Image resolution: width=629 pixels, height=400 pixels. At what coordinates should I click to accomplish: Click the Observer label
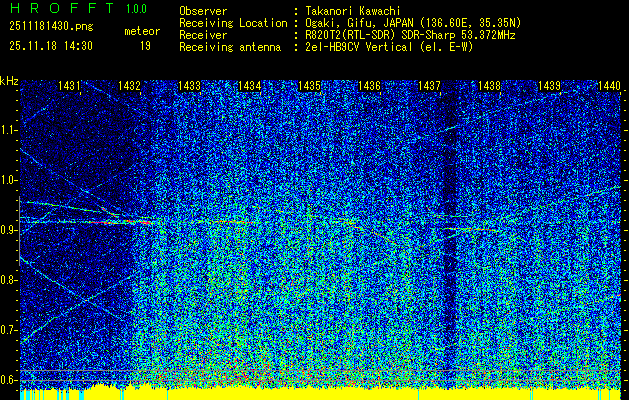tap(203, 11)
